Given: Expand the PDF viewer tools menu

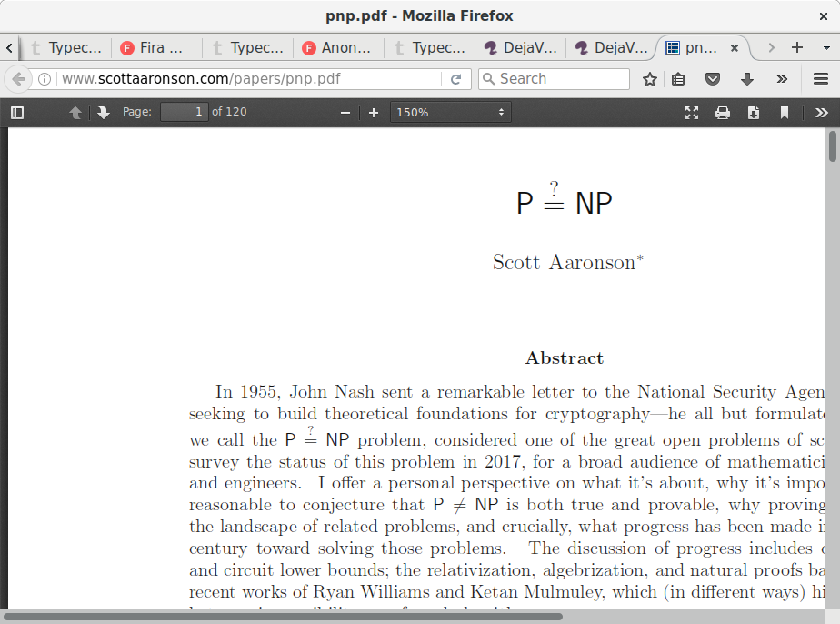Looking at the screenshot, I should 822,113.
